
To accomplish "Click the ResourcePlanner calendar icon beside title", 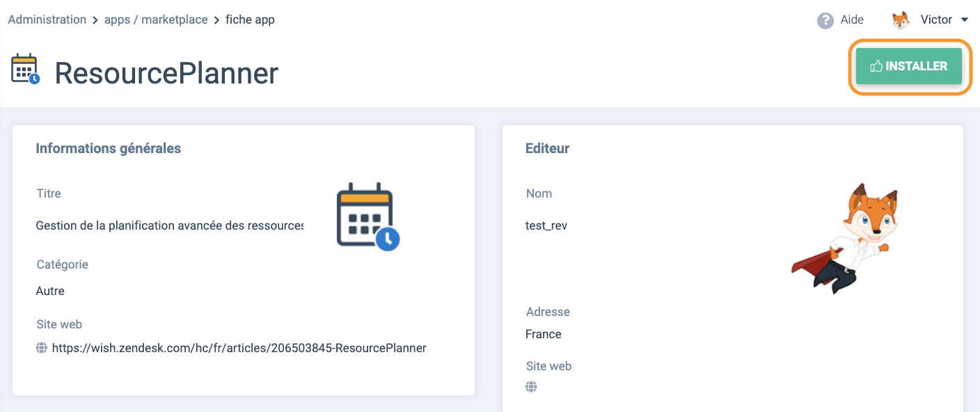I will pyautogui.click(x=26, y=70).
